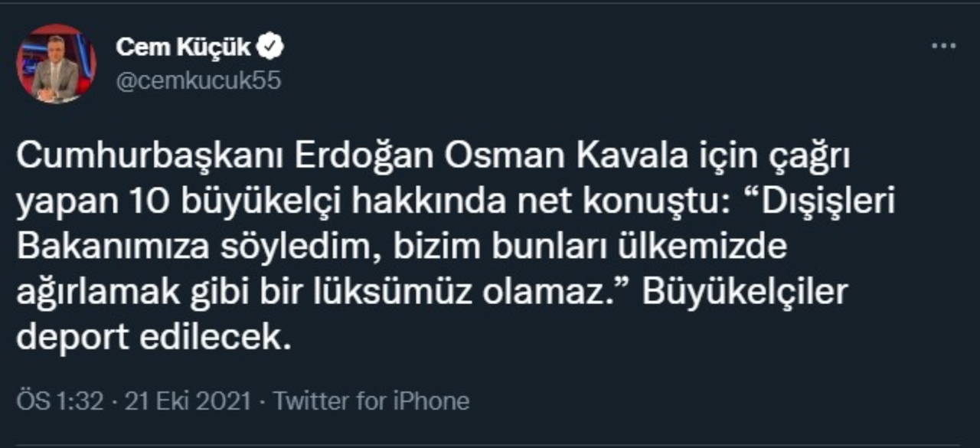Open the Twitter for iPhone source link
Image resolution: width=980 pixels, height=448 pixels.
[371, 401]
